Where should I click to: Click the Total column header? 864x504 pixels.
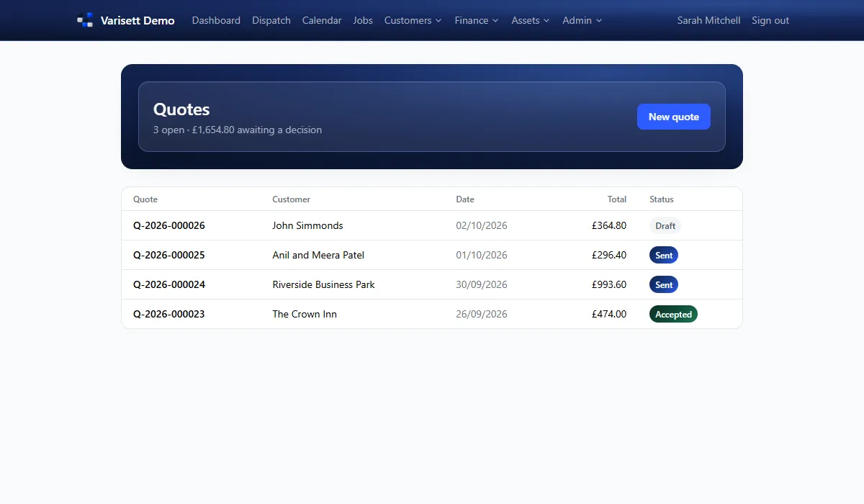[x=617, y=199]
